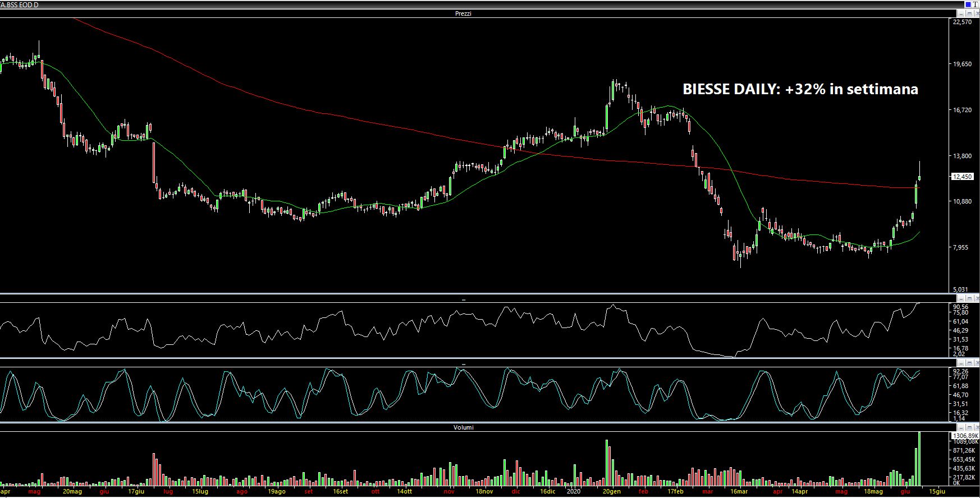Click the 20mag date label
The image size is (980, 498).
click(72, 491)
